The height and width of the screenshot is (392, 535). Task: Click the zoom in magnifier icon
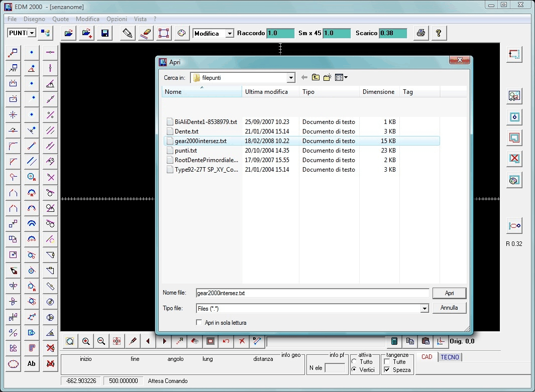tap(86, 341)
